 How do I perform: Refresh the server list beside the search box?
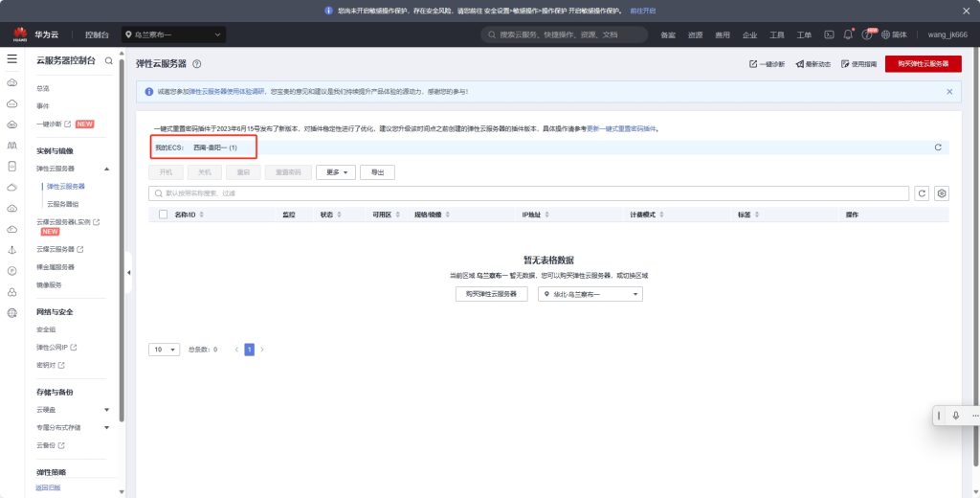pyautogui.click(x=922, y=193)
